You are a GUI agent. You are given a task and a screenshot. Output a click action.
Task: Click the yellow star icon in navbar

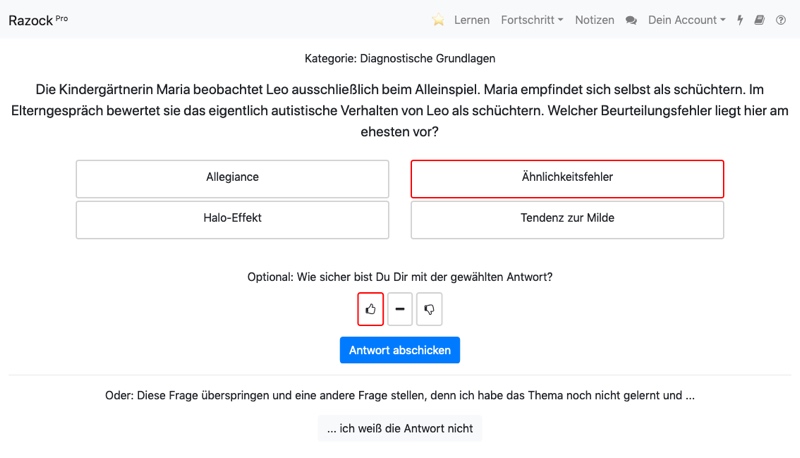438,20
